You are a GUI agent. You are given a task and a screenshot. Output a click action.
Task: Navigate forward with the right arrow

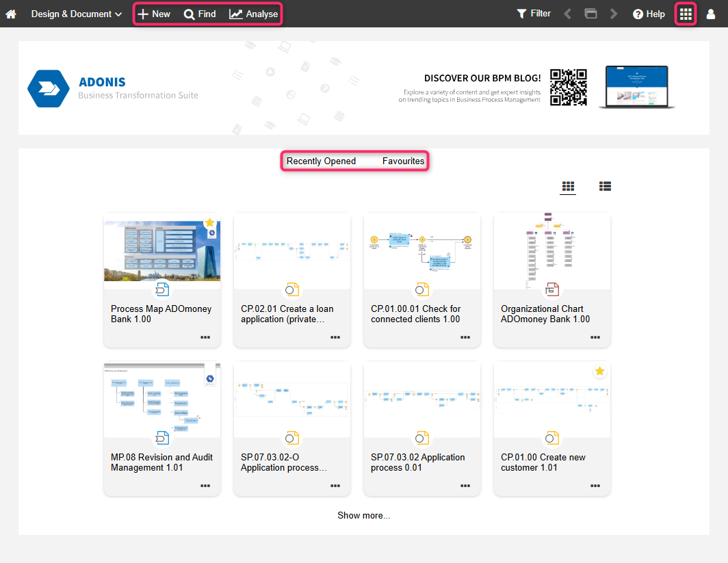[613, 14]
